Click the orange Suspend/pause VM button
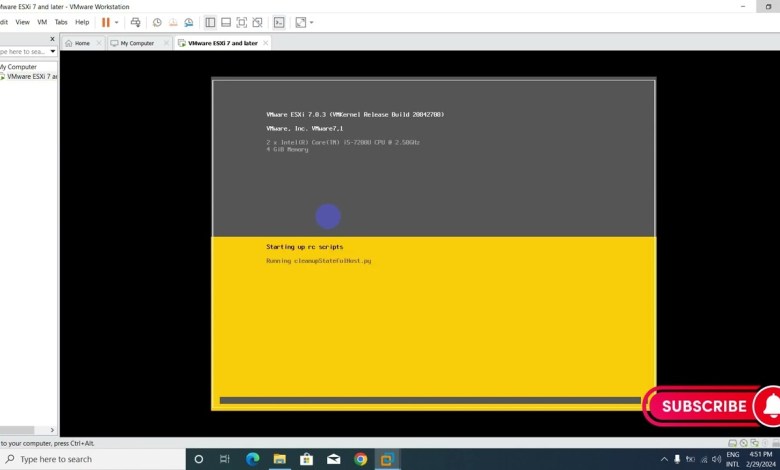Viewport: 780px width, 470px height. (x=105, y=22)
